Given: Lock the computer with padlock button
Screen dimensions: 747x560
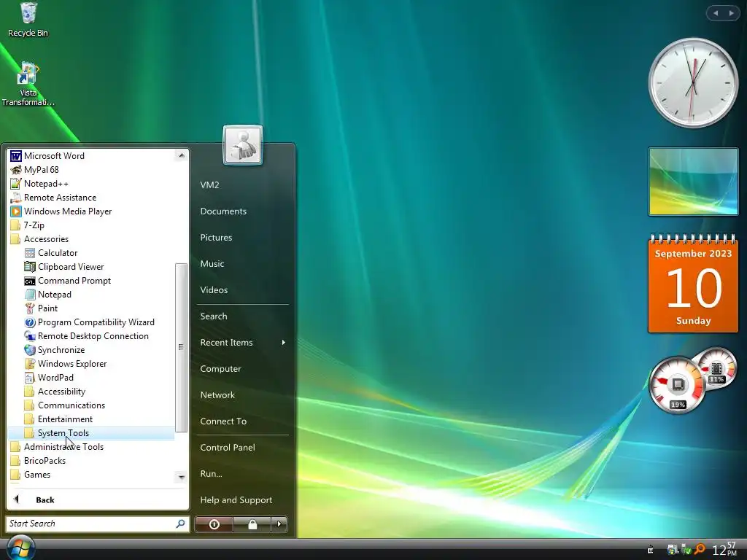Looking at the screenshot, I should pyautogui.click(x=252, y=524).
